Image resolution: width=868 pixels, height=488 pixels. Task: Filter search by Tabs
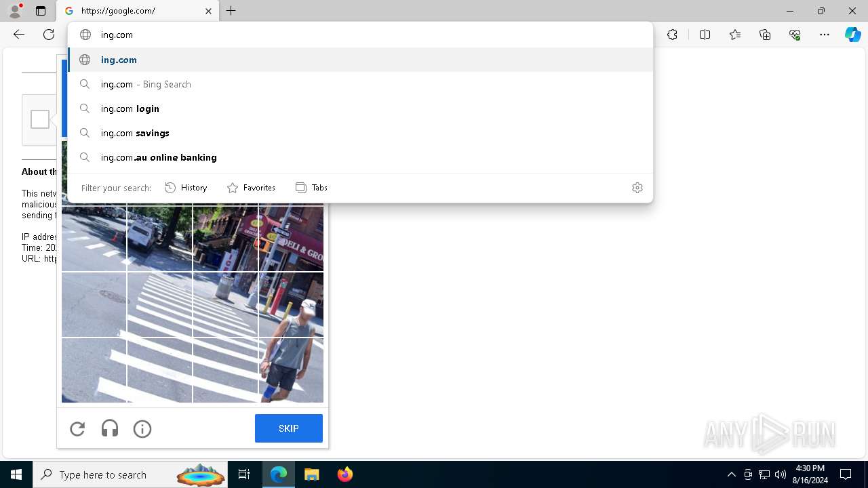[311, 188]
